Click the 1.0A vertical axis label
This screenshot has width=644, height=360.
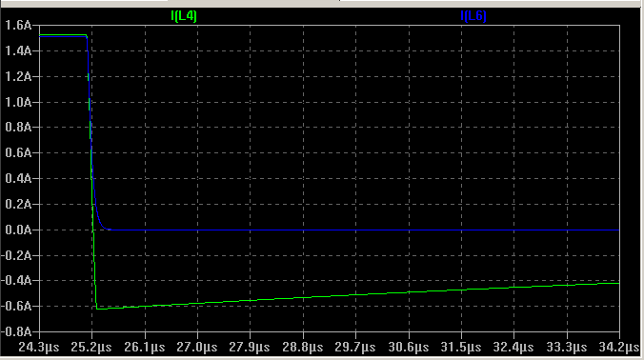click(x=18, y=102)
